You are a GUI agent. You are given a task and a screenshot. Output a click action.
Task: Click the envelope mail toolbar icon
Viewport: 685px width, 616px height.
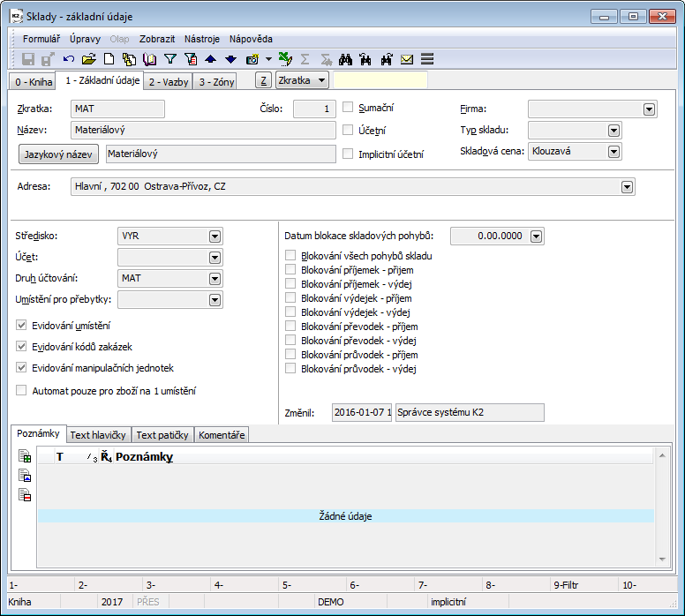pyautogui.click(x=407, y=59)
